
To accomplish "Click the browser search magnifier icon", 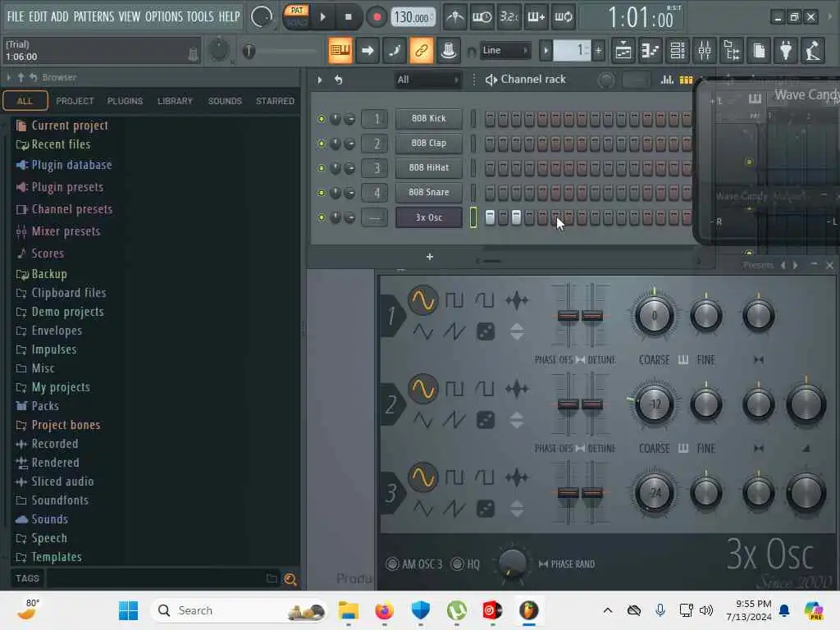I will coord(290,579).
